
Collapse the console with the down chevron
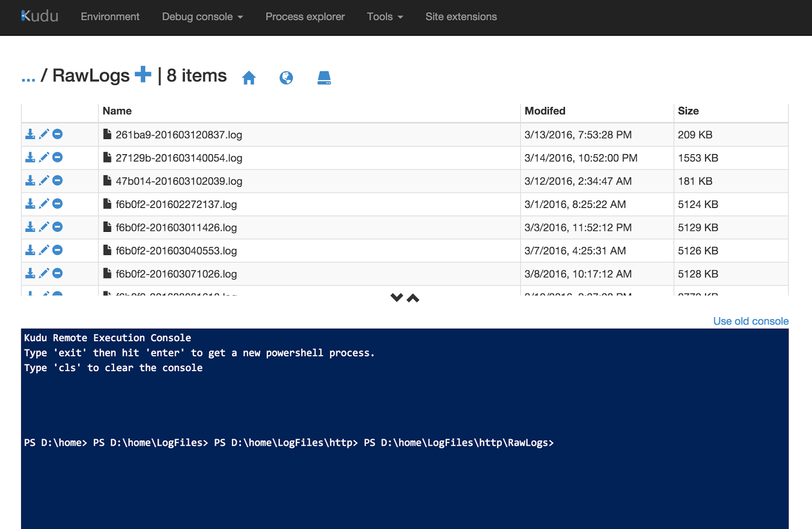(x=397, y=298)
